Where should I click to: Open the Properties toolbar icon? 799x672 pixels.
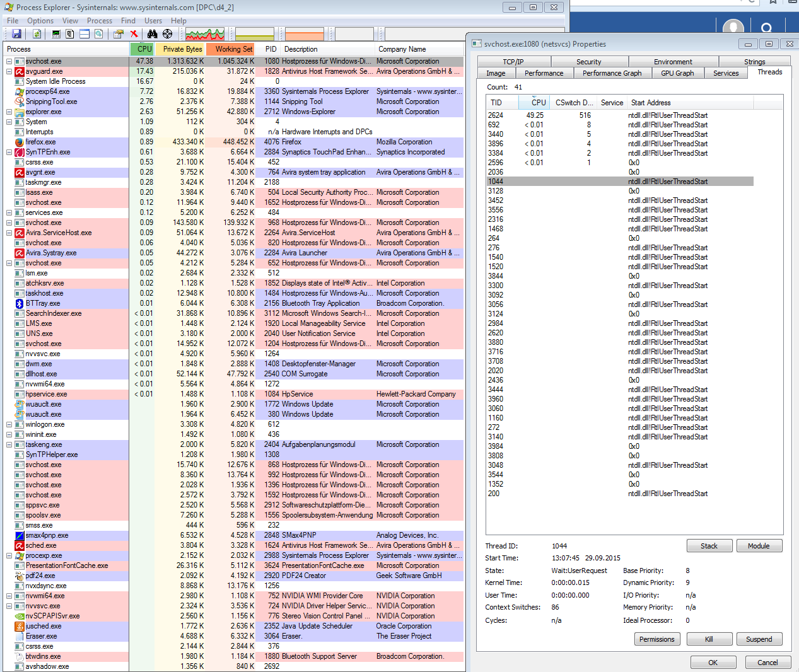coord(119,34)
